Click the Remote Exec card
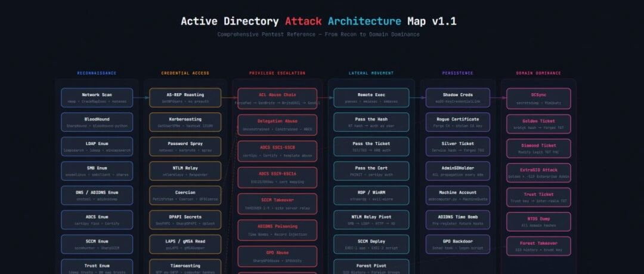The image size is (644, 274). coord(371,98)
